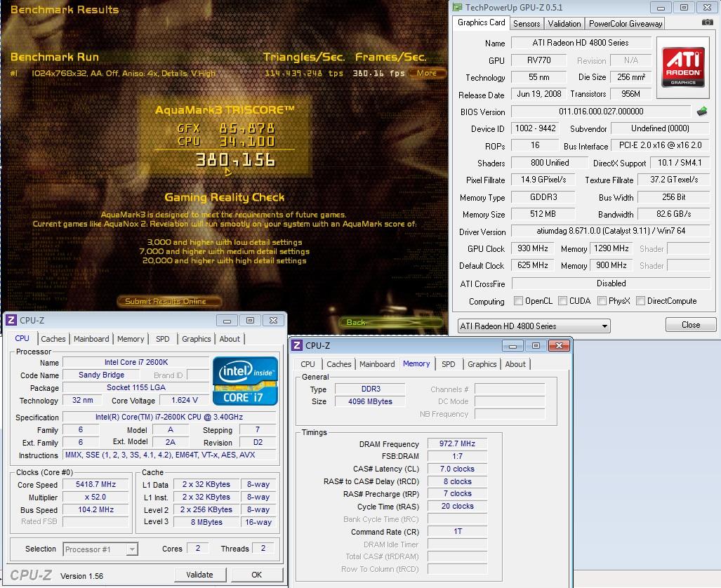Image resolution: width=721 pixels, height=588 pixels.
Task: Click the Memory CPU-Z window title icon
Action: (x=297, y=345)
